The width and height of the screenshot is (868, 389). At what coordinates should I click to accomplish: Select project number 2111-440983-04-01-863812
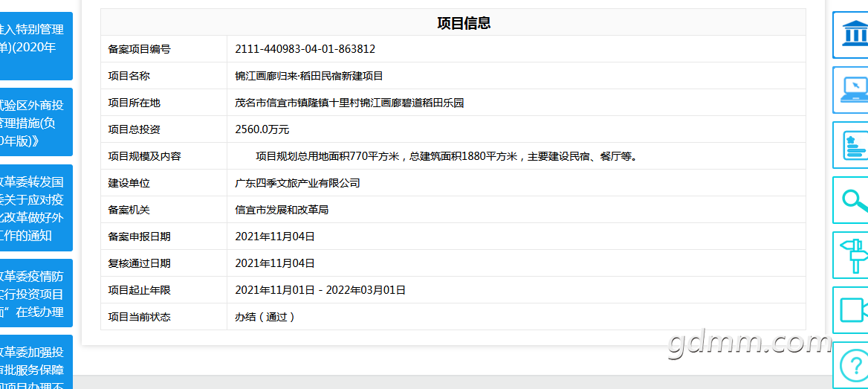click(x=305, y=49)
